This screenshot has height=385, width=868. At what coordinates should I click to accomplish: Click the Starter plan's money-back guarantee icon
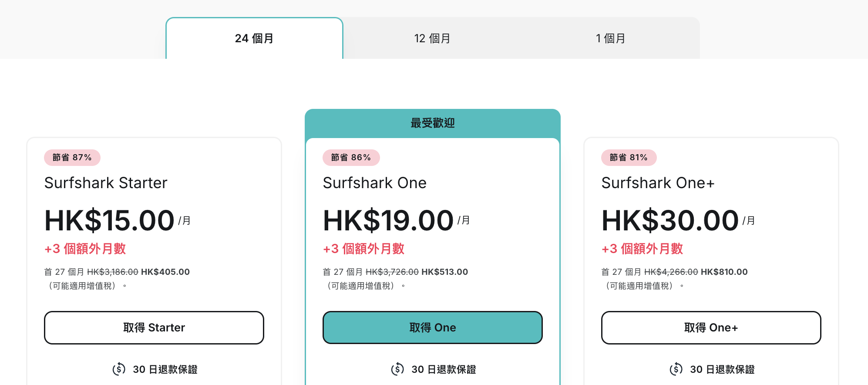119,369
